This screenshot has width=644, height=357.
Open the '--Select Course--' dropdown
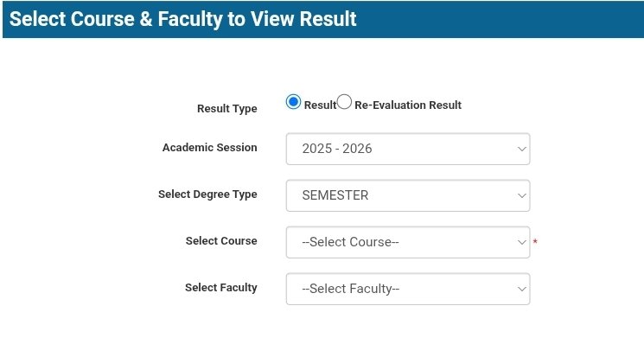pyautogui.click(x=407, y=242)
